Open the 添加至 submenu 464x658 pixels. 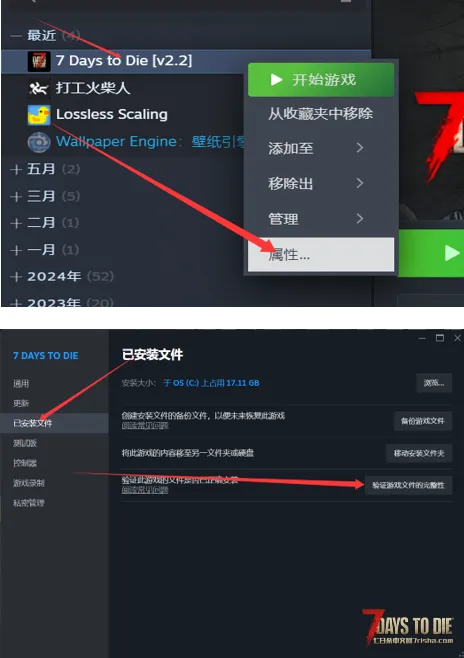321,148
